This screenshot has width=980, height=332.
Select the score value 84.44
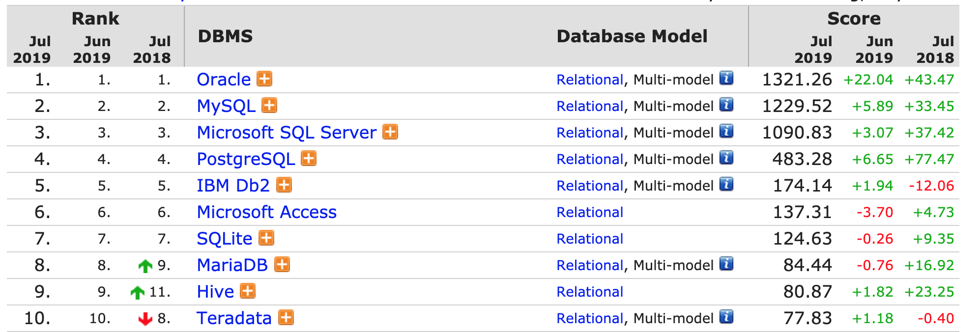(807, 265)
